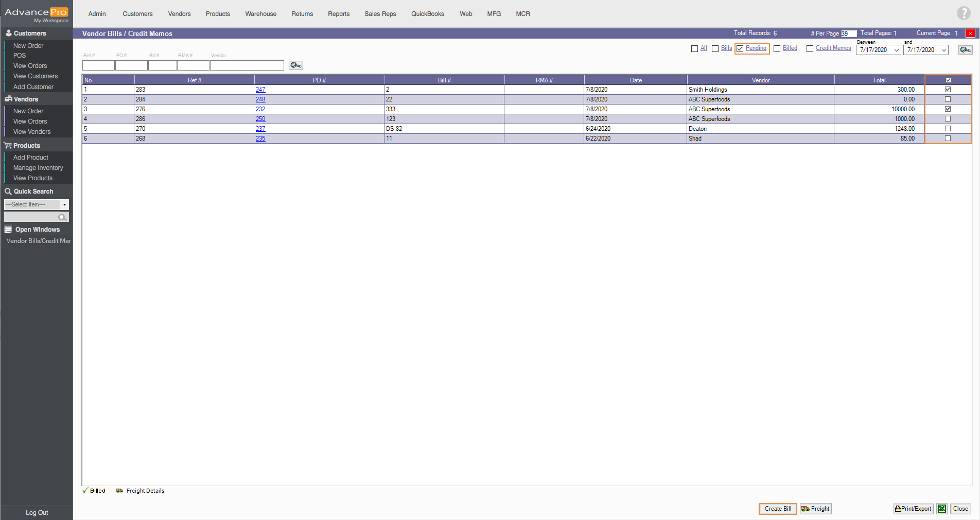This screenshot has width=980, height=520.
Task: Click the red X close icon in header
Action: pos(970,33)
